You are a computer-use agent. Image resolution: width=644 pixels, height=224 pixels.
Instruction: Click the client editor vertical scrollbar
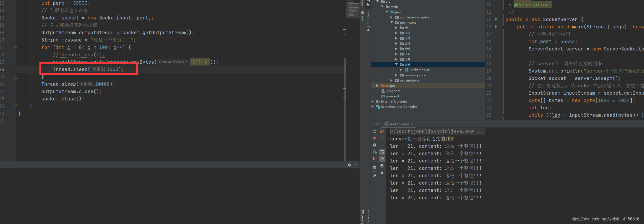pos(345,109)
